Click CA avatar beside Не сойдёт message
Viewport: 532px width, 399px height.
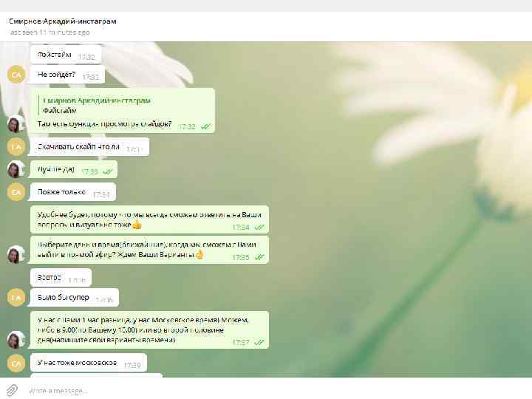click(16, 75)
